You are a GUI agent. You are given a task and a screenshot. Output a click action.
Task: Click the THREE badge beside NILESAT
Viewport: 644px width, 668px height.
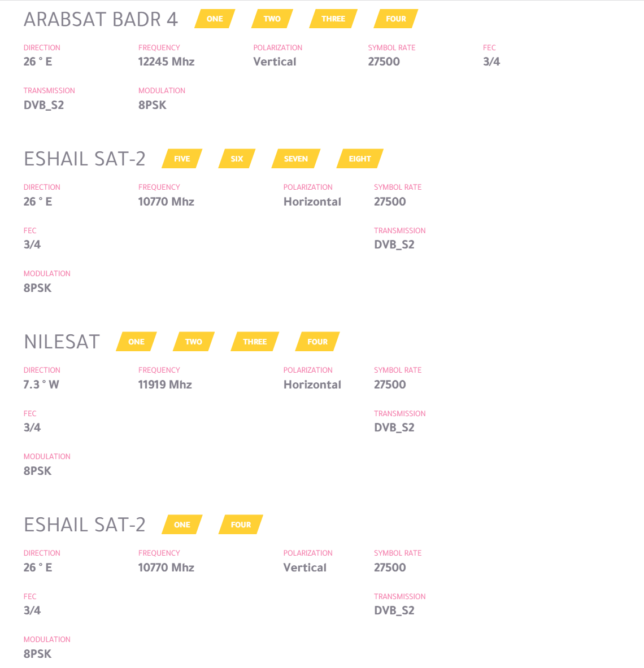tap(255, 342)
